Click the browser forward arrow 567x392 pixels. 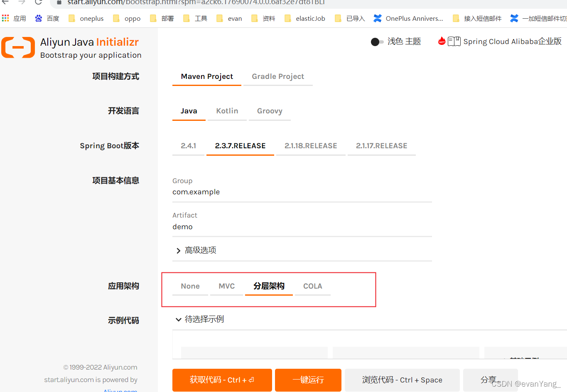(22, 2)
